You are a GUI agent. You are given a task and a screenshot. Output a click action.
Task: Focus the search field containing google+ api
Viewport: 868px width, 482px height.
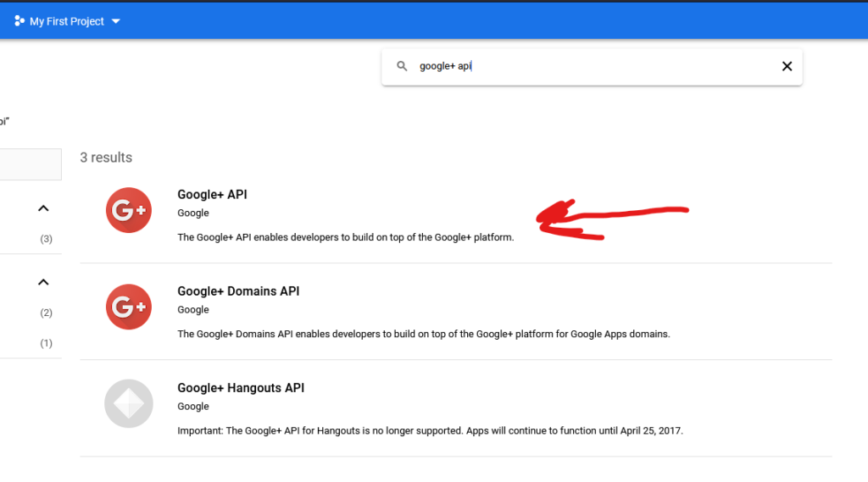[591, 66]
